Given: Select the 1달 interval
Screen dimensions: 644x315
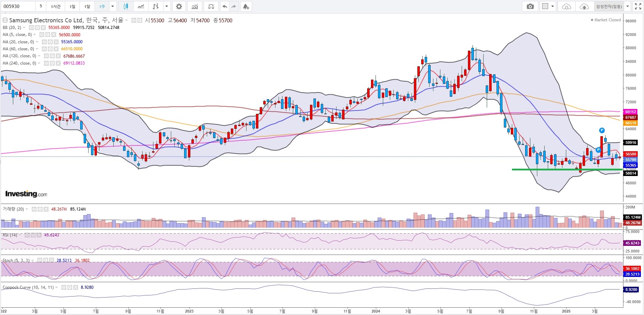Looking at the screenshot, I should pos(87,6).
